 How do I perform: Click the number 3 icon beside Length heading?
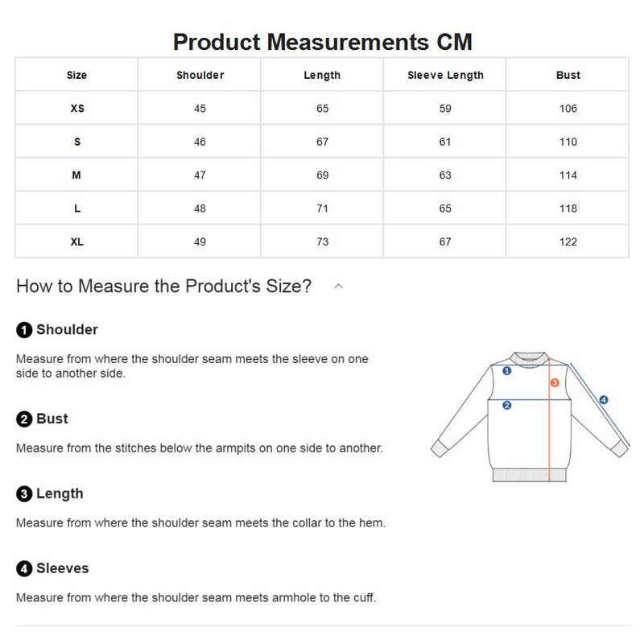24,494
